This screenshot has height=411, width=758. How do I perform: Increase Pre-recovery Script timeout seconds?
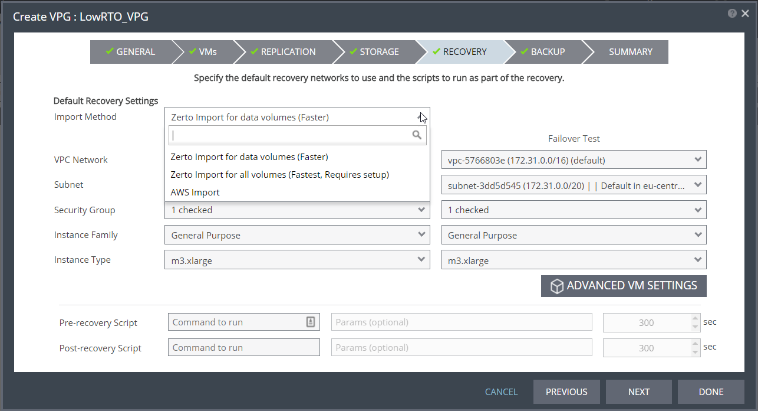tap(695, 318)
